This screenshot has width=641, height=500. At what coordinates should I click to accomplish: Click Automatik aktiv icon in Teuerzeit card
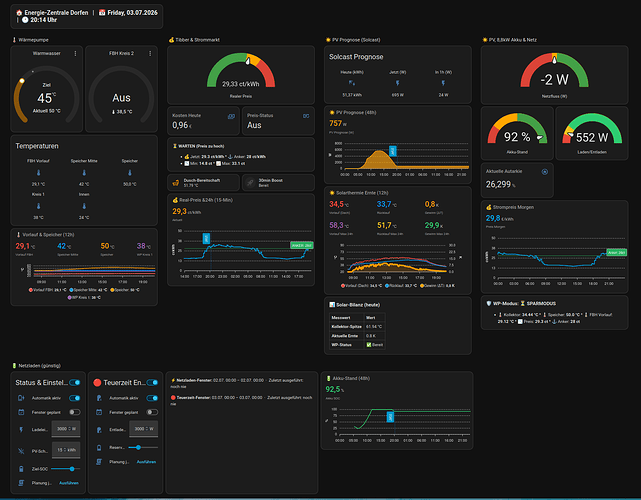pyautogui.click(x=99, y=398)
